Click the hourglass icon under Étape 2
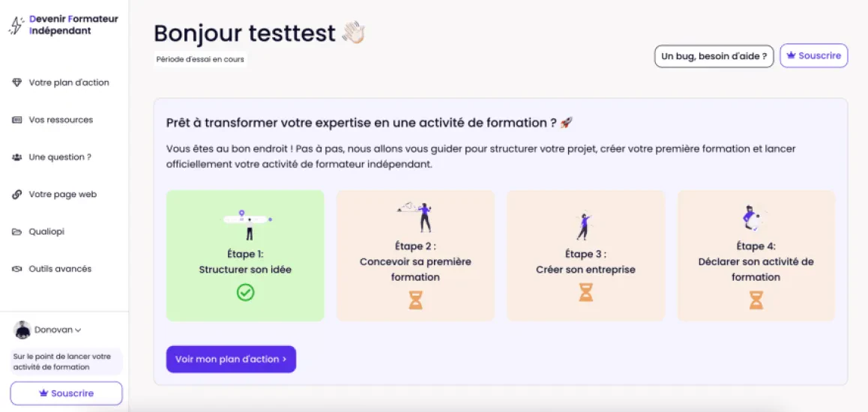This screenshot has height=412, width=868. [x=416, y=300]
